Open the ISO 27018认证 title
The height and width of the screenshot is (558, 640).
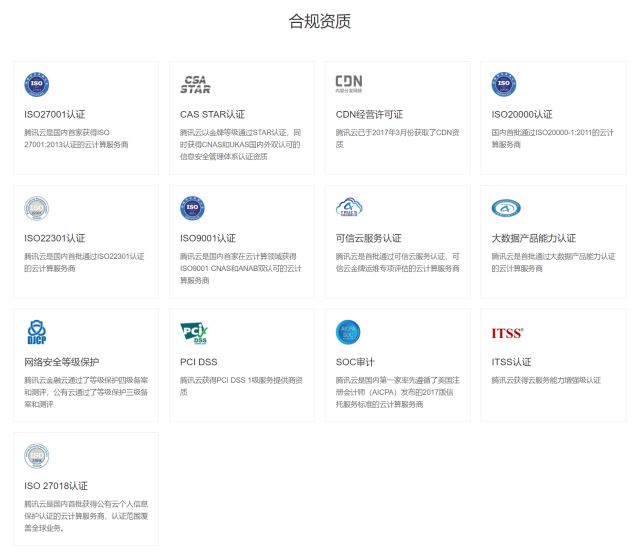tap(56, 486)
